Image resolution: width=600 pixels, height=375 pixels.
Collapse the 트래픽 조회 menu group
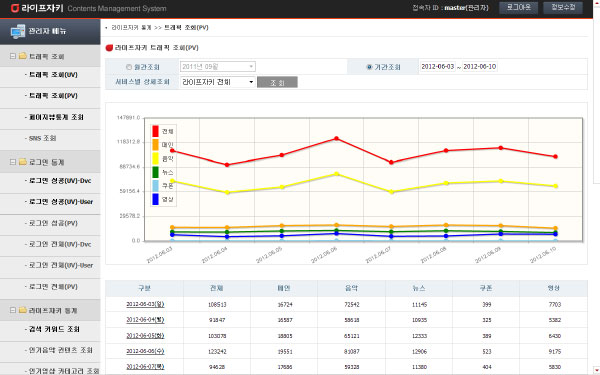click(13, 56)
